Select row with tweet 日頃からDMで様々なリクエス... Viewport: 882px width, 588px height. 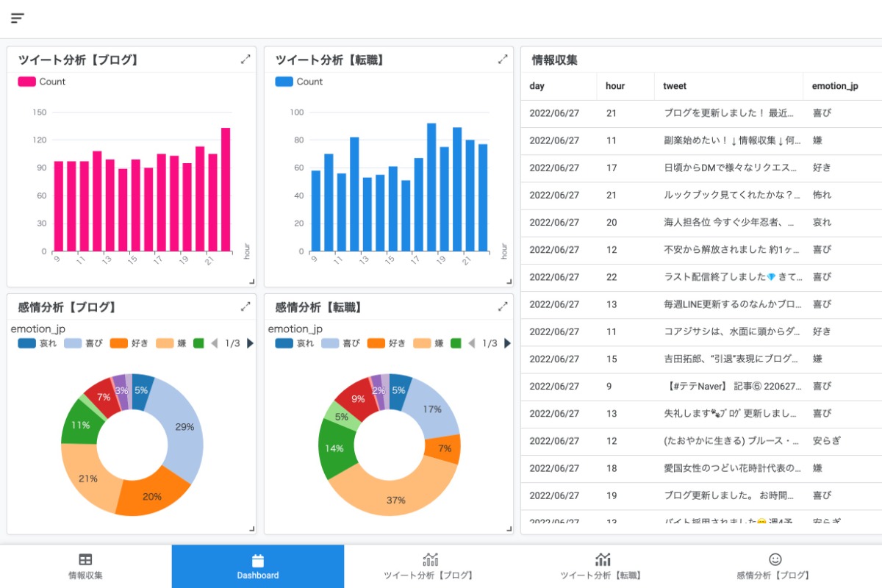coord(701,168)
